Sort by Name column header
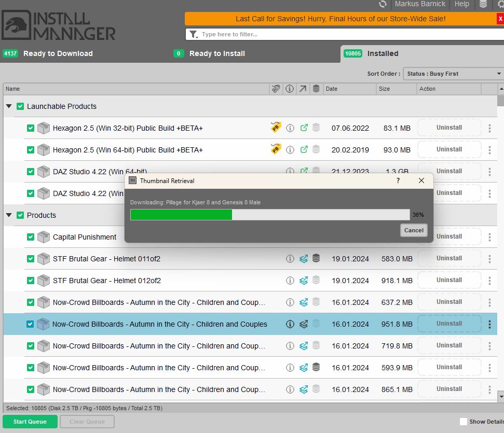This screenshot has height=433, width=504. click(x=136, y=89)
